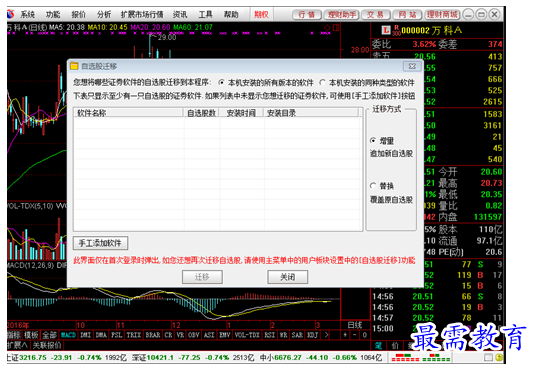
Task: Choose 增量 migration mode
Action: pyautogui.click(x=382, y=141)
